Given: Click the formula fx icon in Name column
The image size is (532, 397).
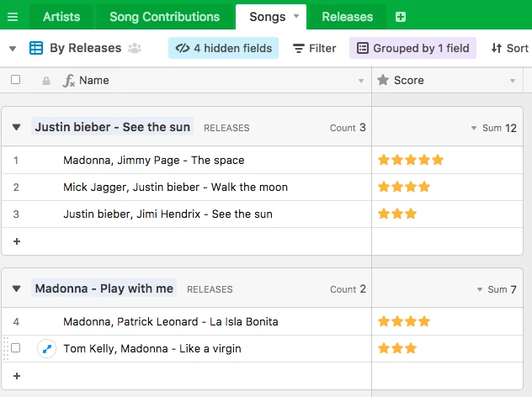Looking at the screenshot, I should click(x=68, y=81).
